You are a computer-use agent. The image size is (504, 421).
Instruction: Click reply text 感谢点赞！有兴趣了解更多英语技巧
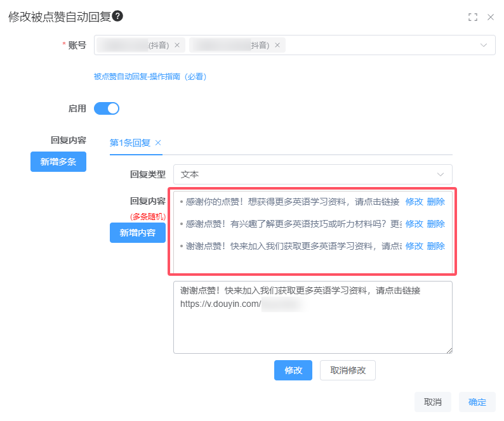click(x=293, y=224)
